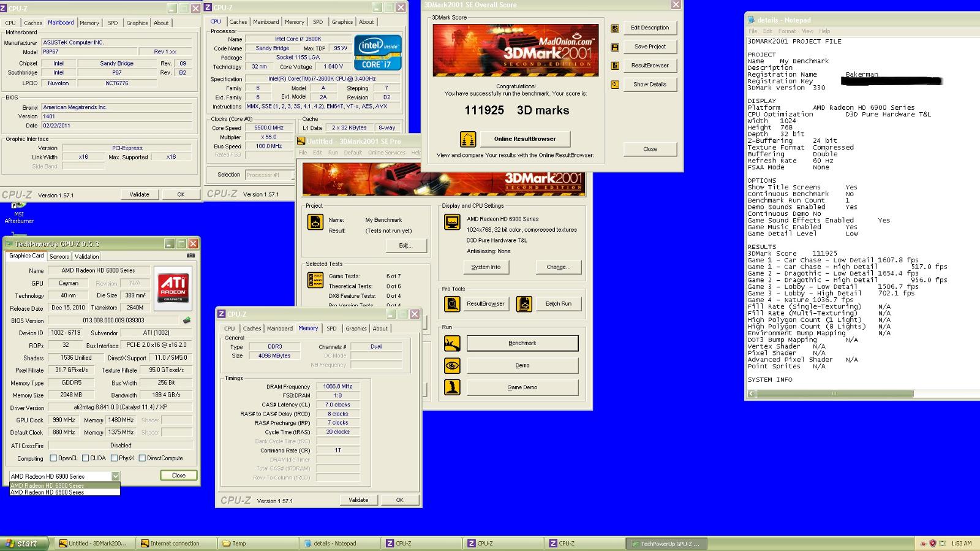The width and height of the screenshot is (980, 551).
Task: Click the Batch Run icon
Action: coord(524,304)
